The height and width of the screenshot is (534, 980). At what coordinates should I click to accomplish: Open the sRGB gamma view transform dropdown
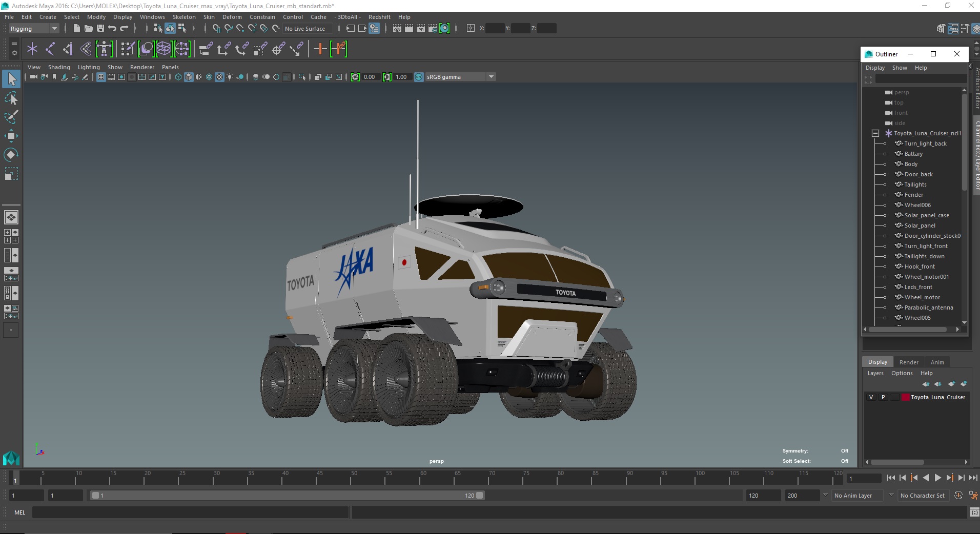coord(460,77)
